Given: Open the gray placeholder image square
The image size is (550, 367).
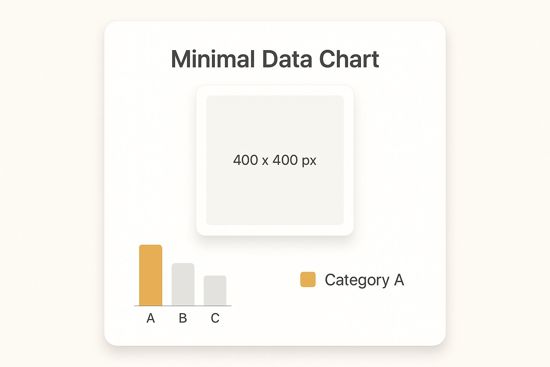Looking at the screenshot, I should 275,160.
